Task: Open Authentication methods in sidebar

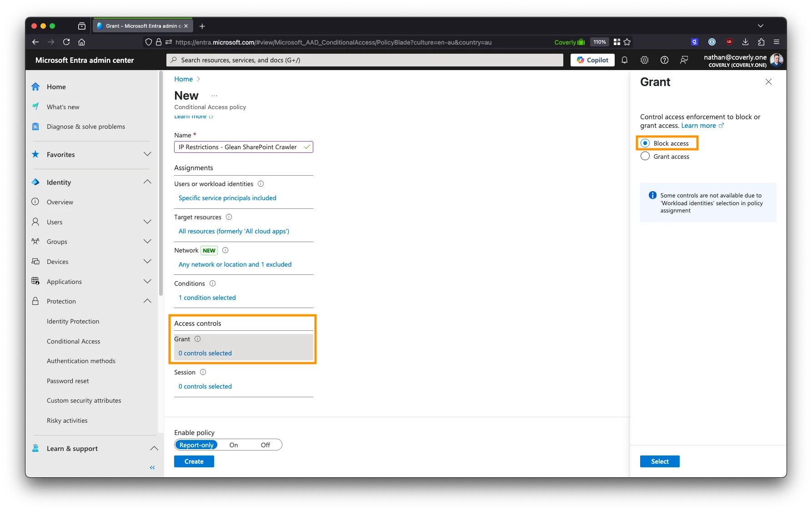Action: (81, 361)
